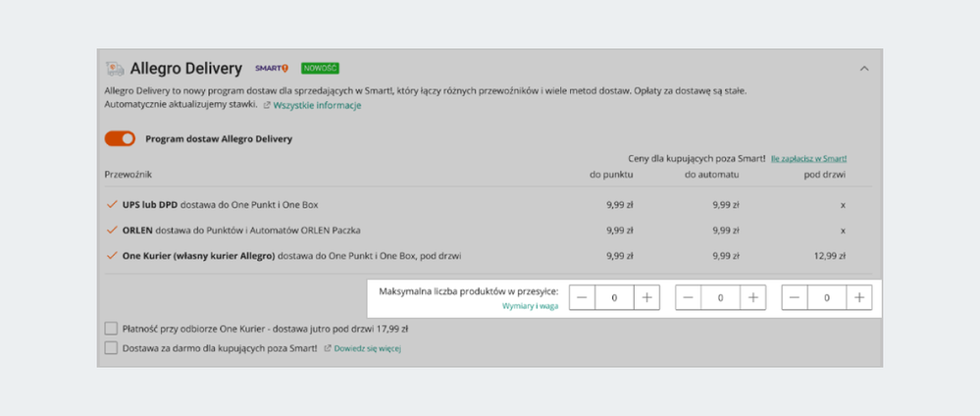Click the checkmark beside UPS lub DPD
This screenshot has width=980, height=416.
[112, 205]
